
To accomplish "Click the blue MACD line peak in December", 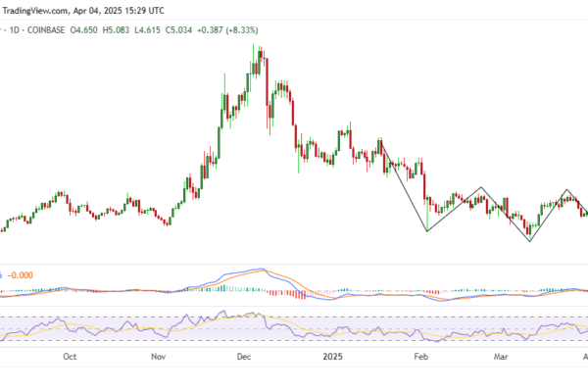I will [x=257, y=269].
